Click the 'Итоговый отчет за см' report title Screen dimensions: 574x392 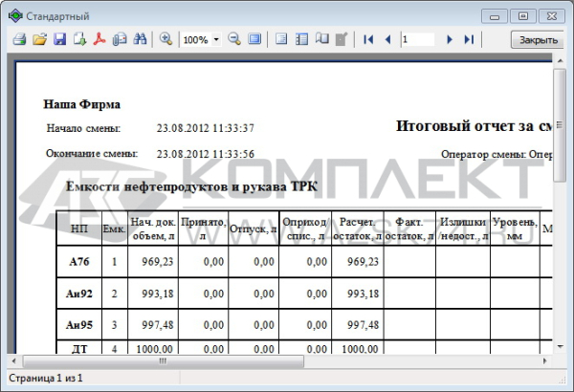[474, 126]
